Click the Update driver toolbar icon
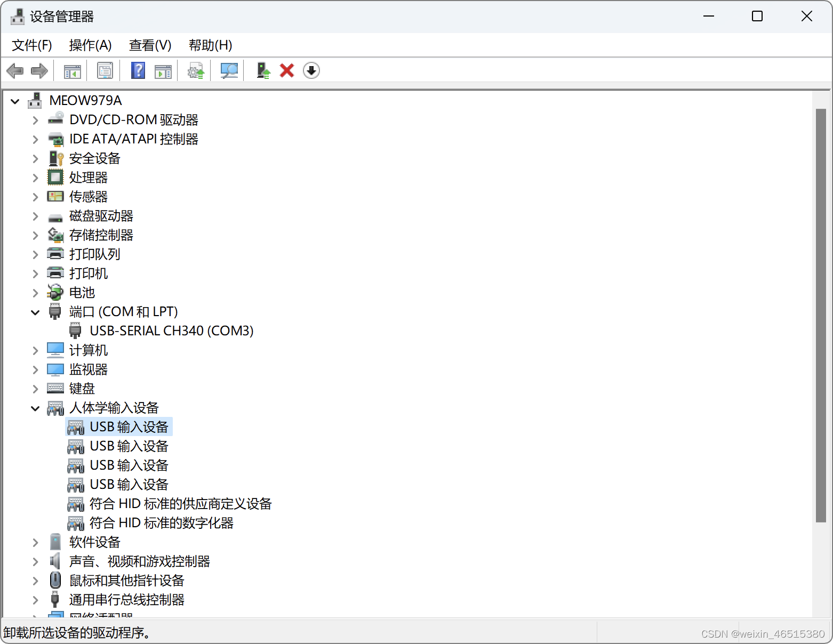 [195, 70]
